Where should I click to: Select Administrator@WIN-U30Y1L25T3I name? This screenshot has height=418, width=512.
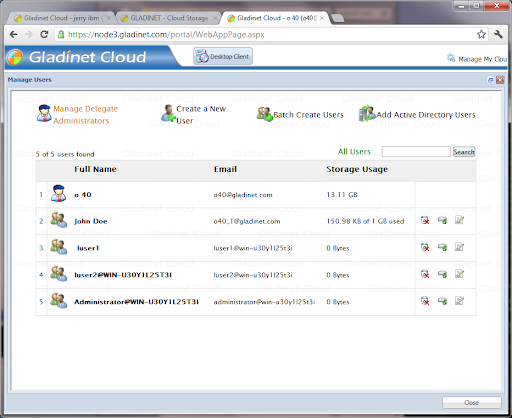(136, 302)
